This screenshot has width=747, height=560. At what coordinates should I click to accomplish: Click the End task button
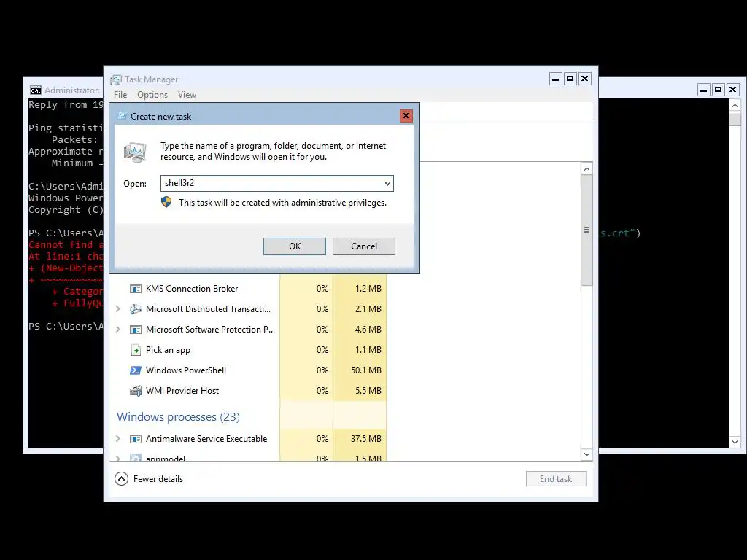pyautogui.click(x=556, y=479)
